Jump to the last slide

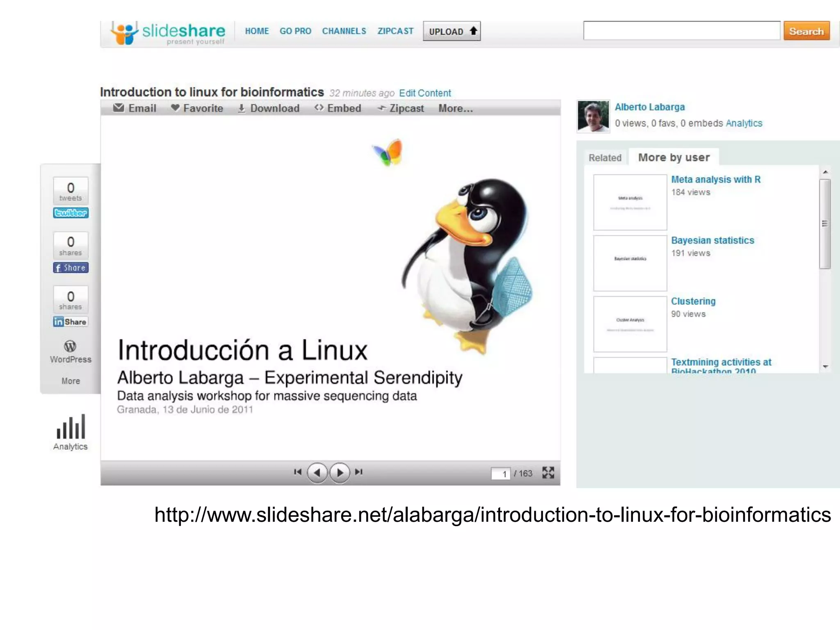coord(359,472)
